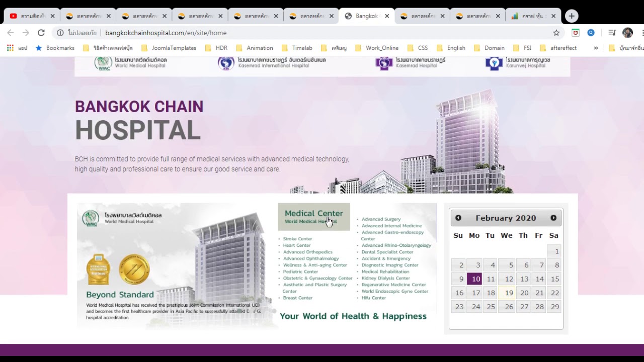Click the browser forward arrow
The image size is (644, 362).
pyautogui.click(x=26, y=33)
